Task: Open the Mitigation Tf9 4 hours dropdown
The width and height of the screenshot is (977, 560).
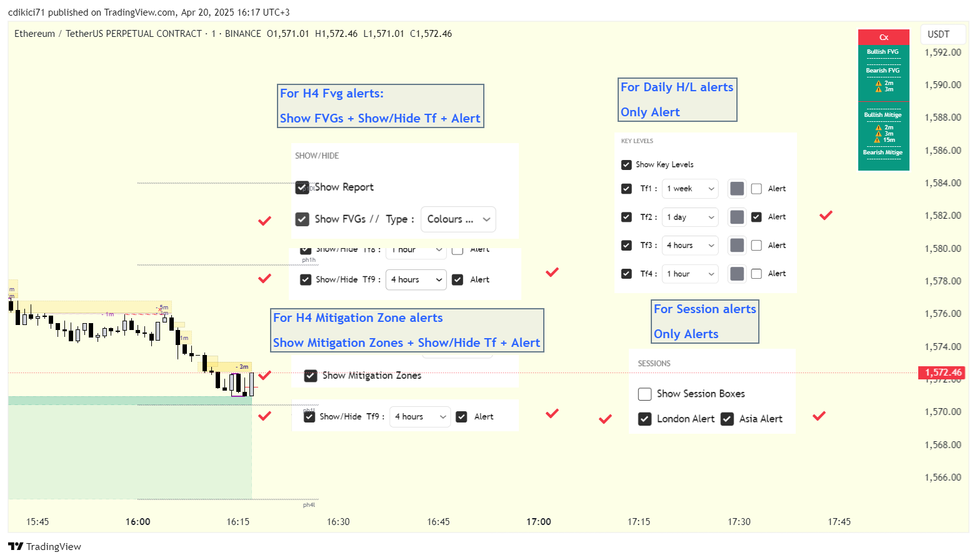Action: coord(420,416)
